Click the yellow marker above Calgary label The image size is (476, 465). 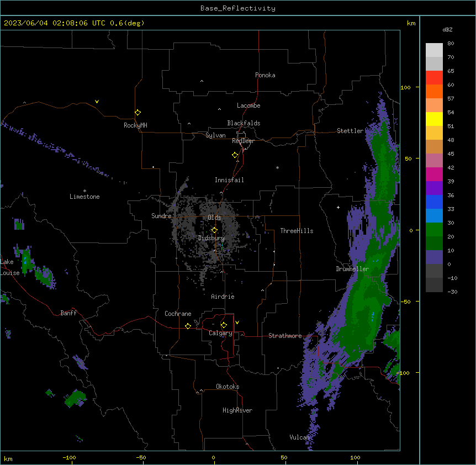(224, 325)
